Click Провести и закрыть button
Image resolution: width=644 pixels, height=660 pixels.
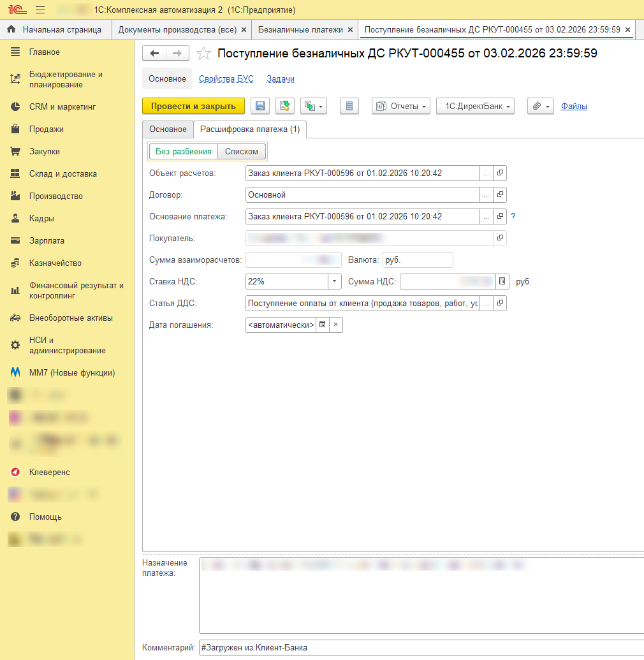point(194,106)
